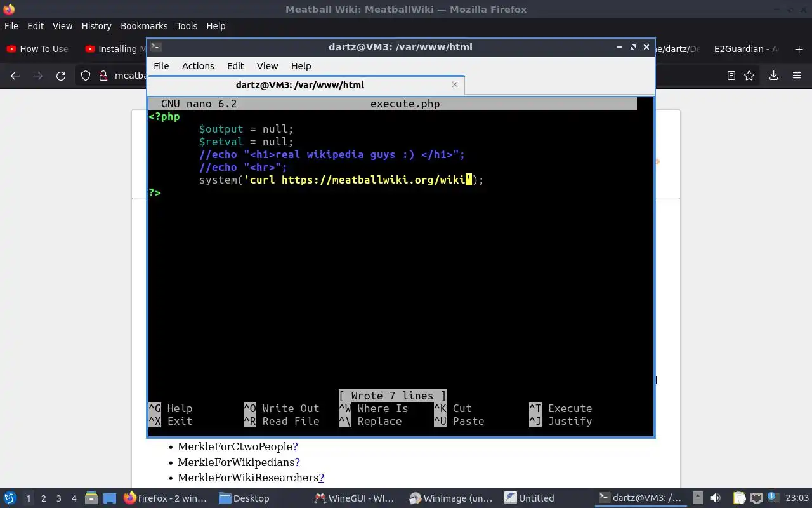Bookmark this page with star icon
The width and height of the screenshot is (812, 508).
749,76
